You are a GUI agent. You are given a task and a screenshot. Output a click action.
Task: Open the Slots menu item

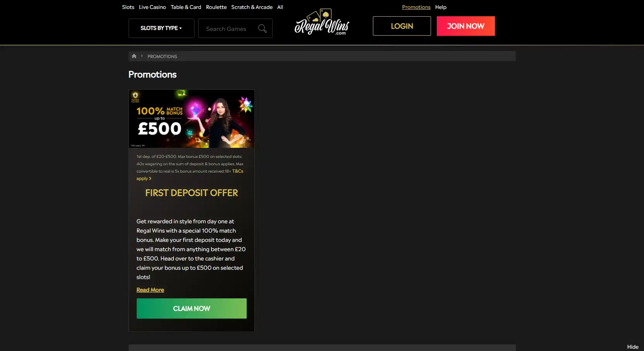[x=128, y=7]
